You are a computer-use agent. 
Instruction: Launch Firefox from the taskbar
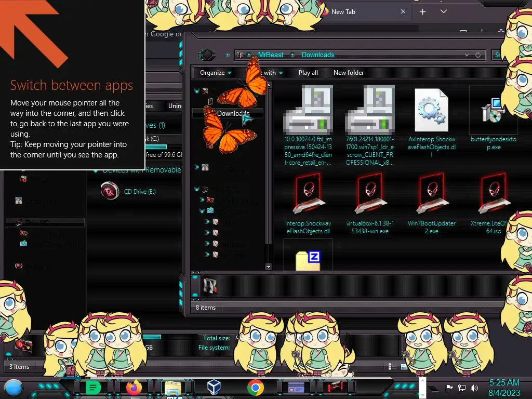click(x=134, y=388)
